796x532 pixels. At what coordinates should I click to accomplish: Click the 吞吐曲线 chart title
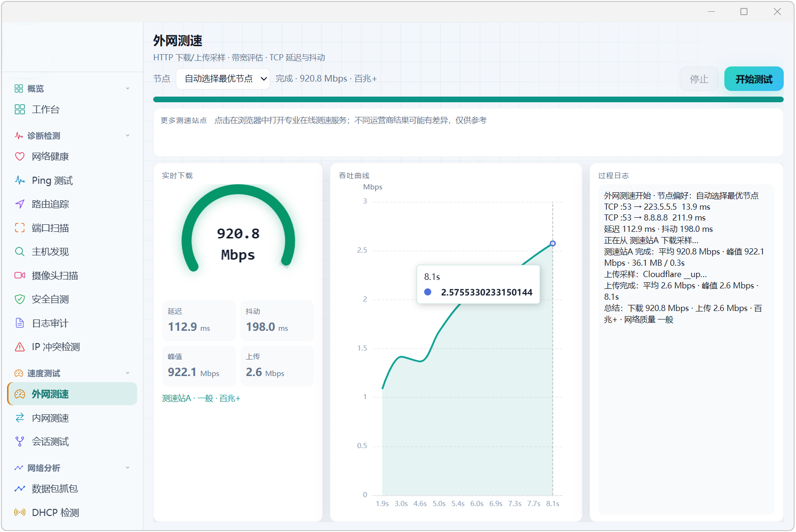354,176
